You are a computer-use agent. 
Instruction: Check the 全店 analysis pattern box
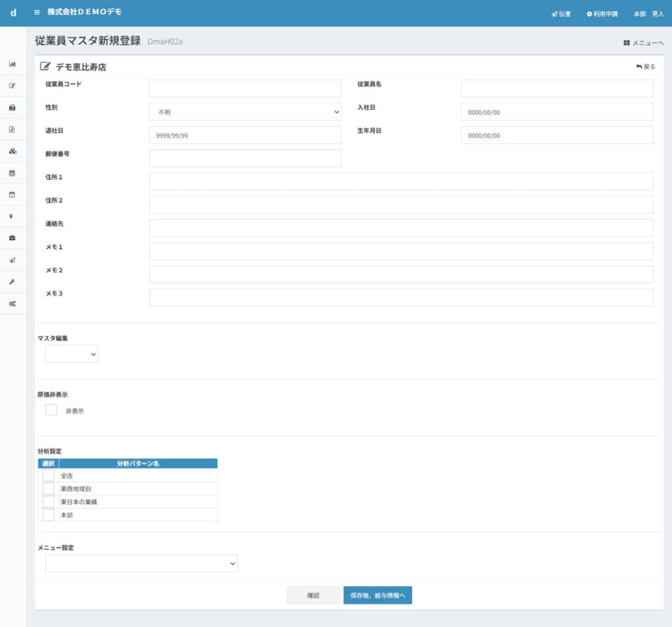point(48,475)
